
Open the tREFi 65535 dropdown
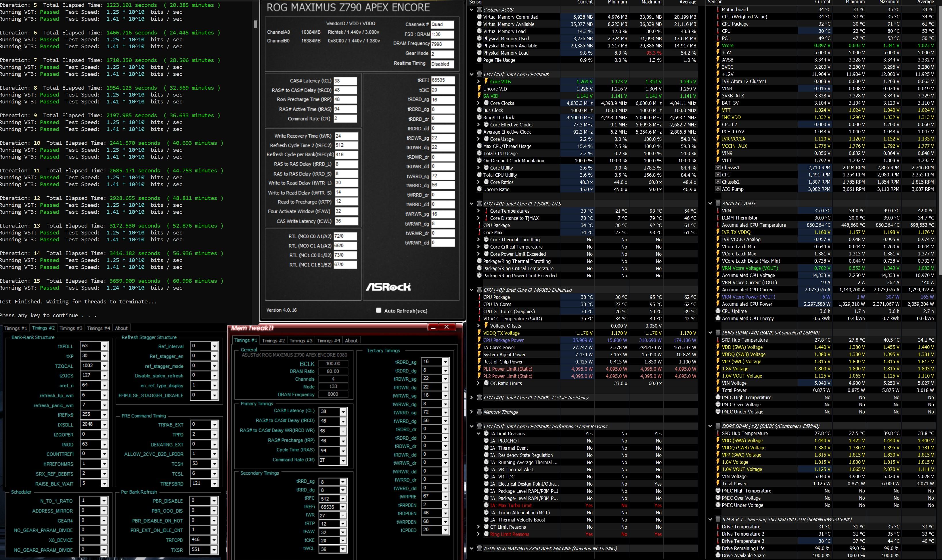[x=343, y=507]
